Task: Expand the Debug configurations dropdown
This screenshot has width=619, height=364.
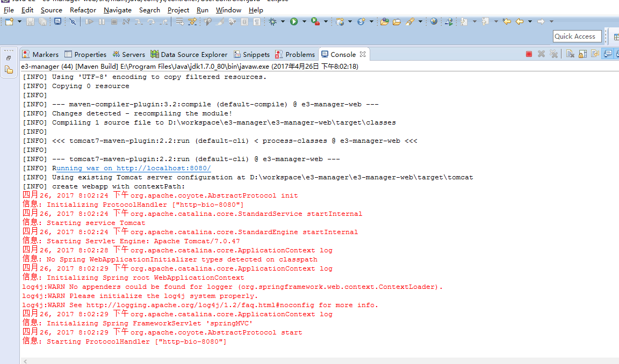Action: point(283,21)
